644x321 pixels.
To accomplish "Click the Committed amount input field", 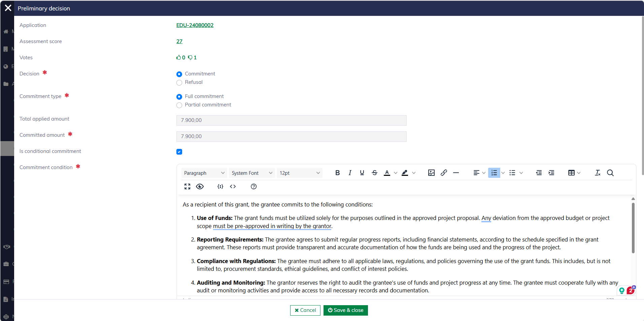I will 291,136.
